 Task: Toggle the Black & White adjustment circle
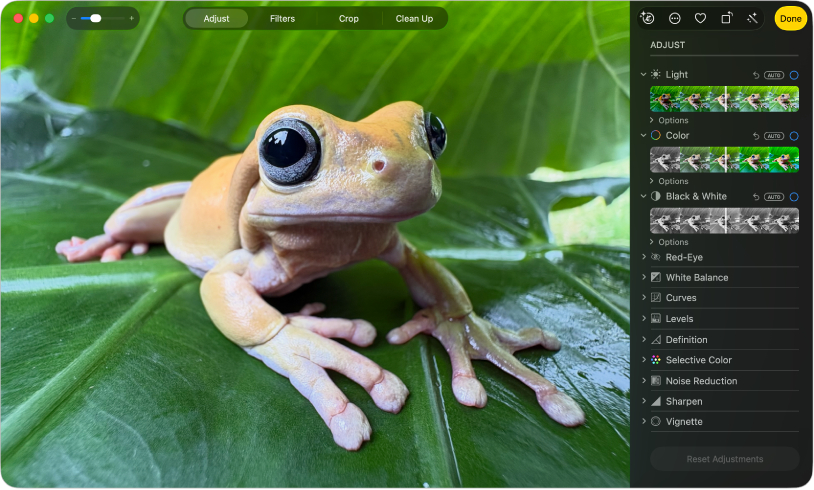(x=794, y=197)
